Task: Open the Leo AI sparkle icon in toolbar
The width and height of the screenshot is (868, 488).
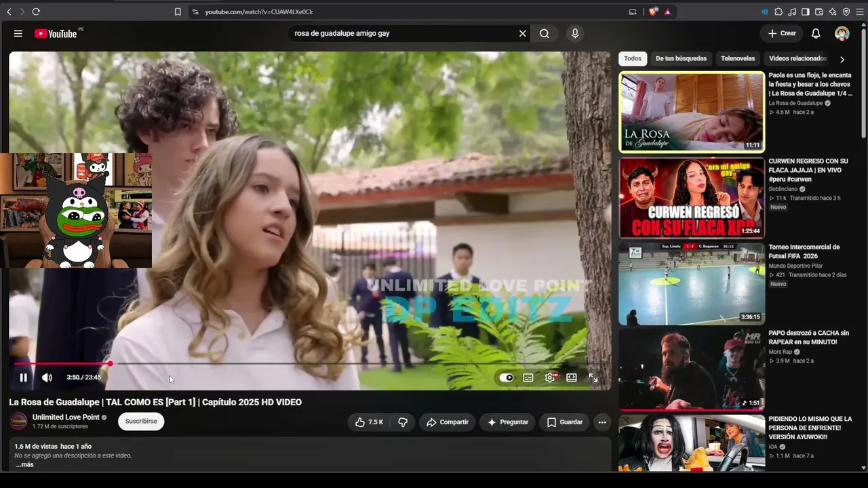Action: pos(833,12)
